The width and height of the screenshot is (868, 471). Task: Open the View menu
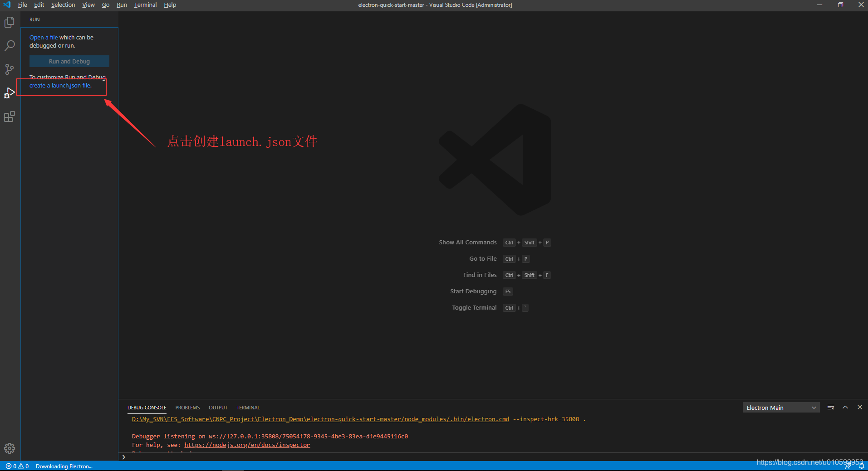(88, 5)
